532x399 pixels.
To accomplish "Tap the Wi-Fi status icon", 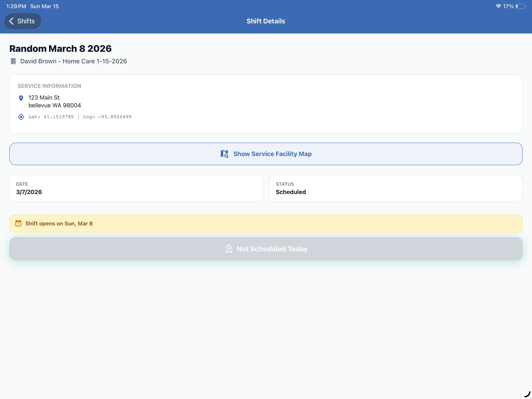I will [x=498, y=6].
